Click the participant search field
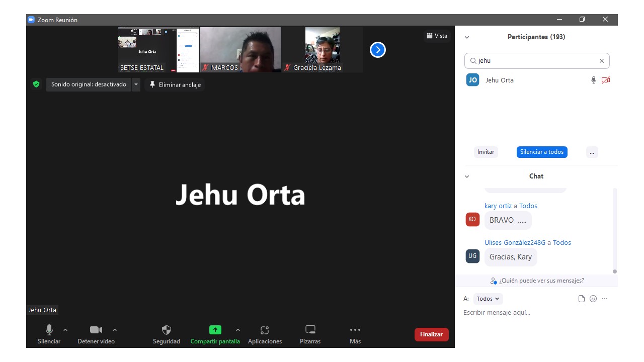Screen dimensions: 644x362 click(537, 61)
